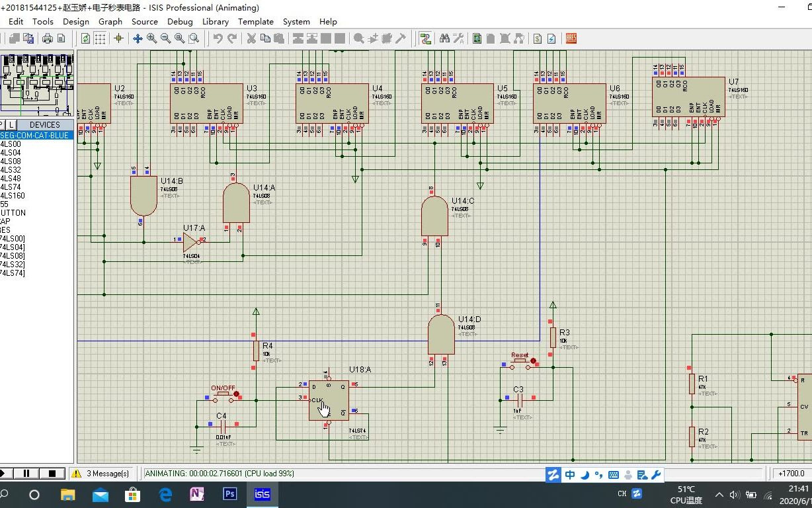This screenshot has width=812, height=508.
Task: Click the Redraw Display refresh icon
Action: coord(86,38)
